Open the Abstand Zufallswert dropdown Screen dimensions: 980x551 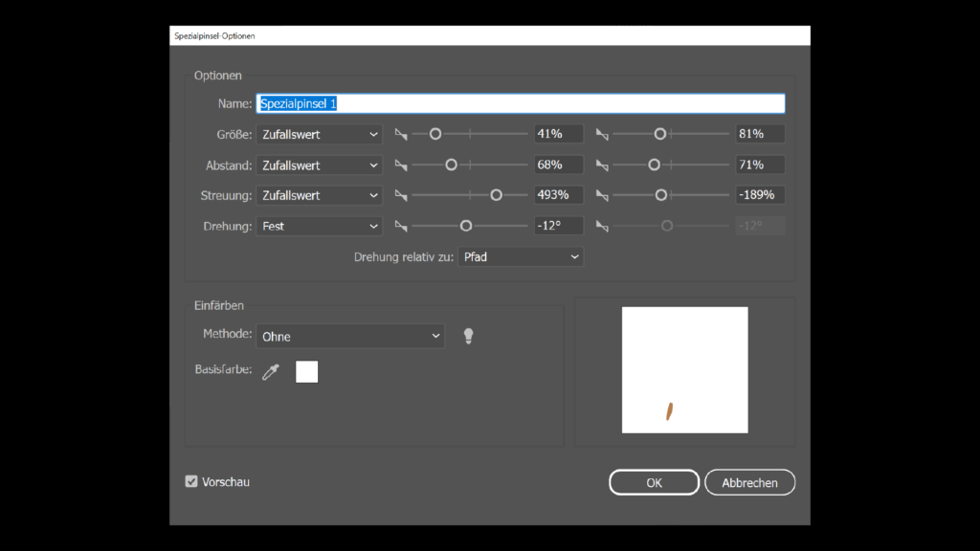click(x=319, y=165)
